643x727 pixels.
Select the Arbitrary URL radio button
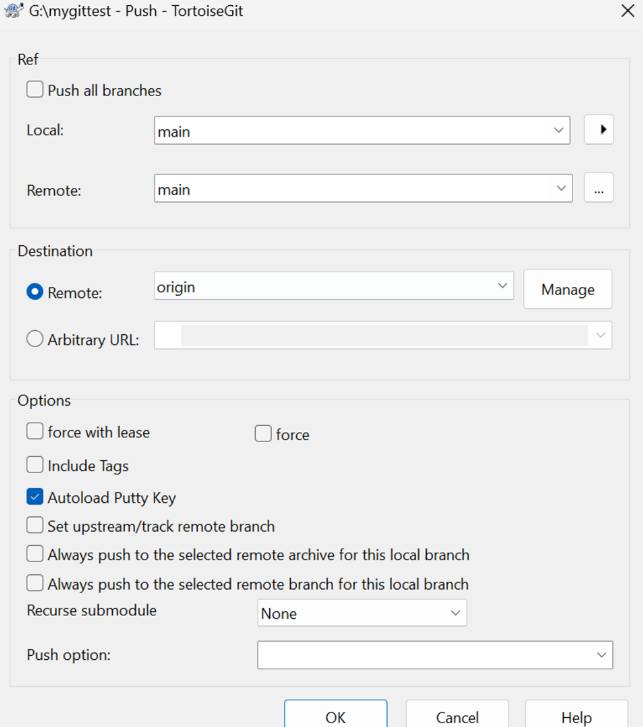click(x=35, y=339)
